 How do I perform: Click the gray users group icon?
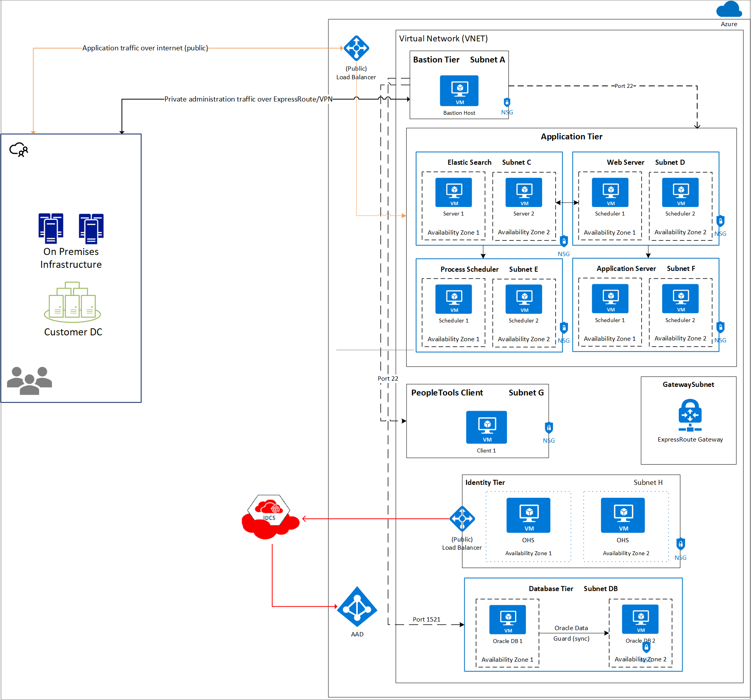click(29, 381)
